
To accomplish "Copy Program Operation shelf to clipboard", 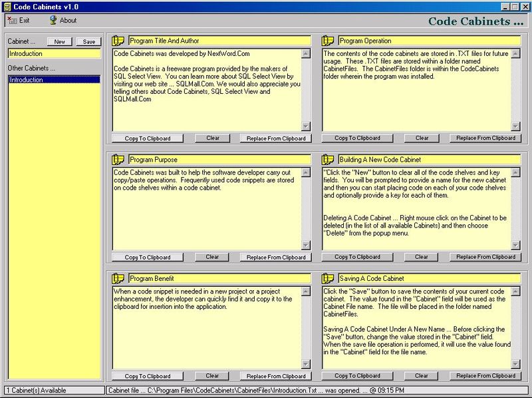I will pos(357,138).
